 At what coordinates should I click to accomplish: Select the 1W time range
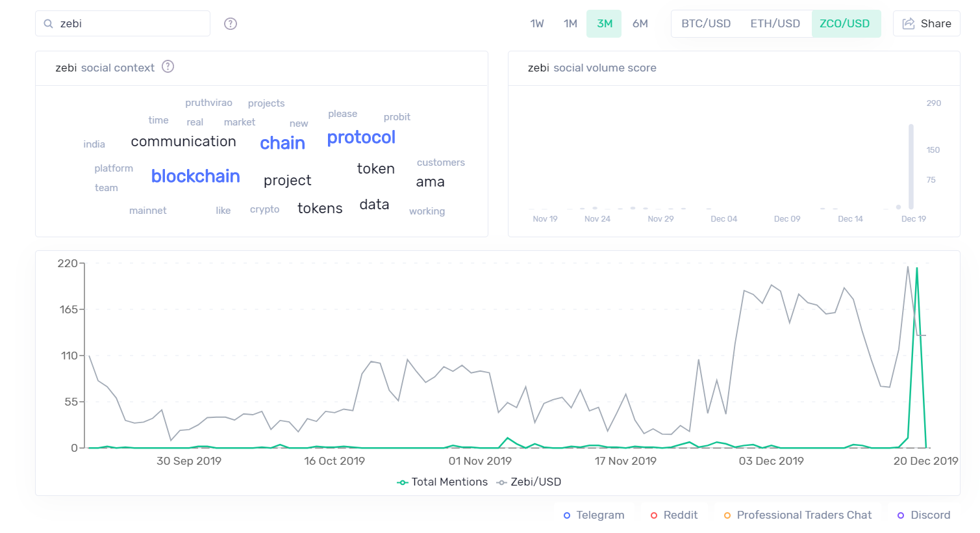point(537,23)
